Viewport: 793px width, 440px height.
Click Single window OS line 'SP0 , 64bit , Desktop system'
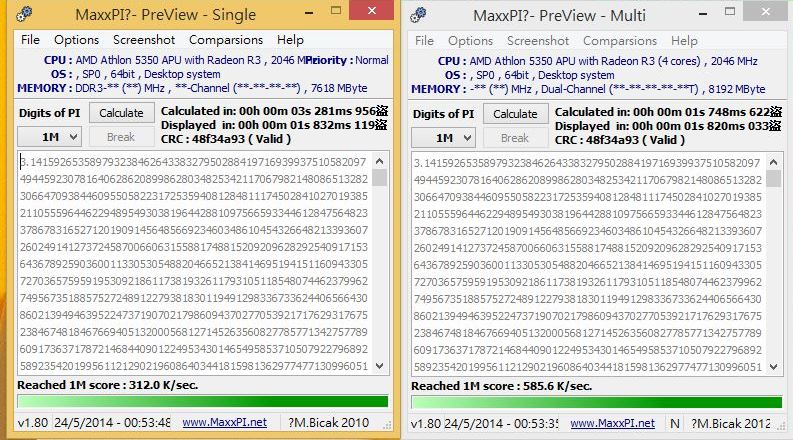pos(136,74)
